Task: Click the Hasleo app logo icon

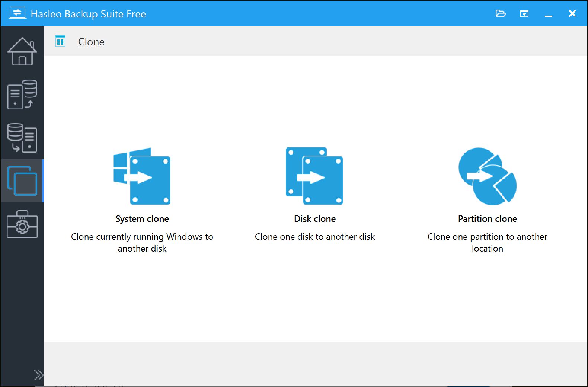Action: [17, 13]
